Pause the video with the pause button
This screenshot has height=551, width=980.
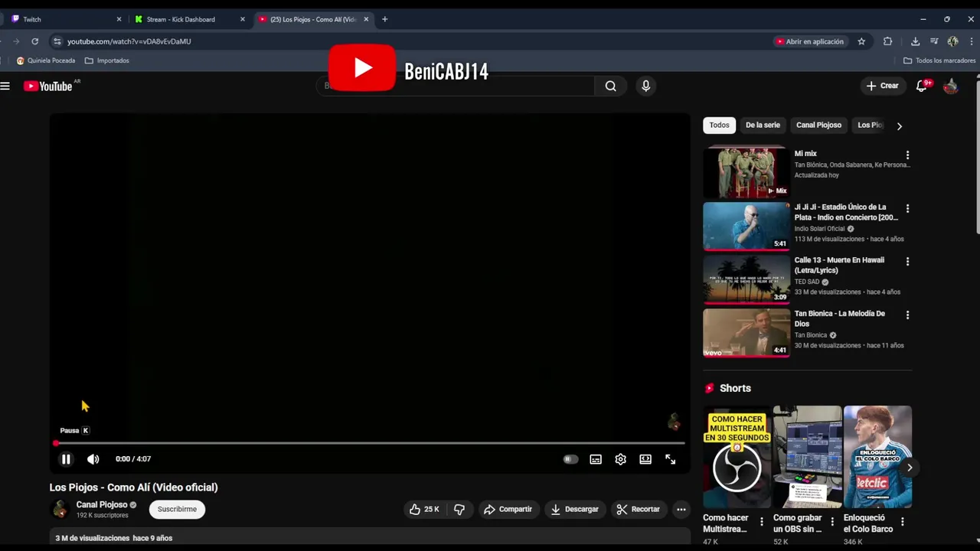[66, 459]
